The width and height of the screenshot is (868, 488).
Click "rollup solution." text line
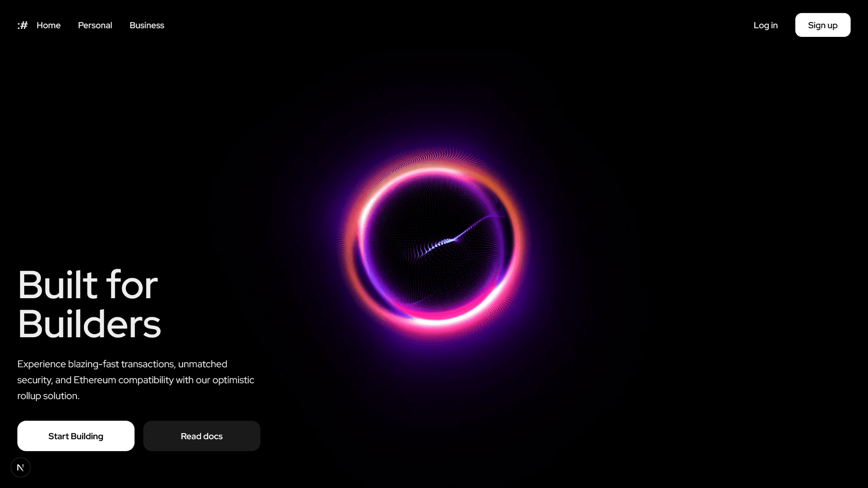pyautogui.click(x=48, y=396)
